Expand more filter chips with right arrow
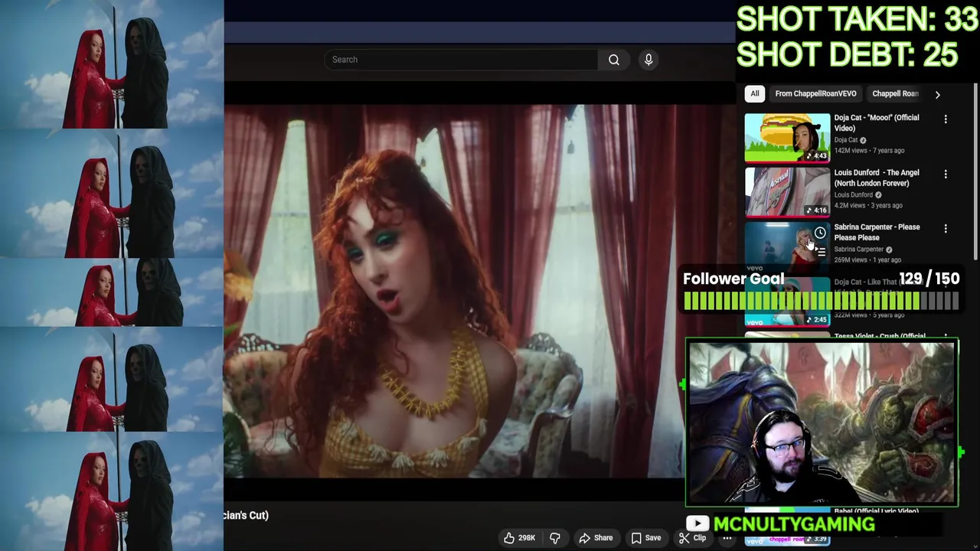The image size is (980, 551). click(937, 94)
